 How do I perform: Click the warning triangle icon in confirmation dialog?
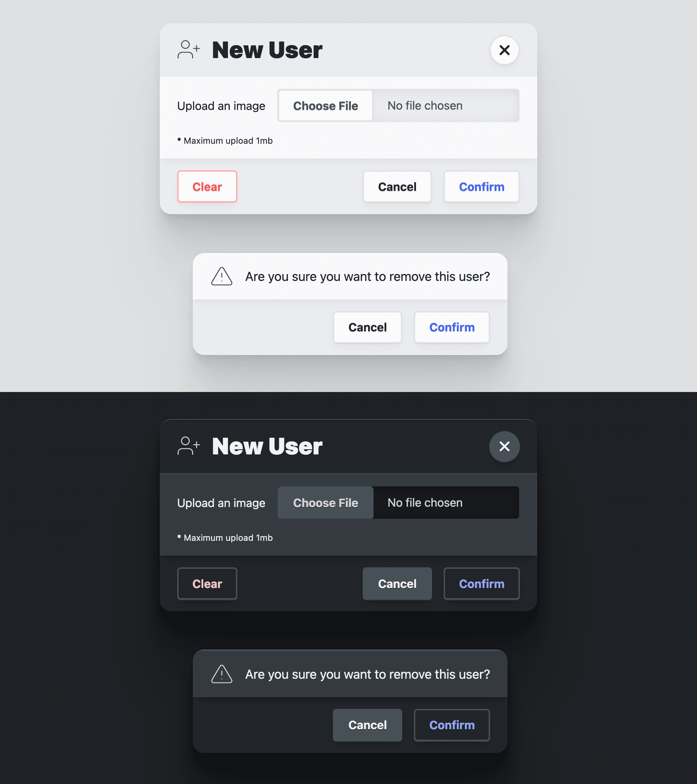pos(222,276)
